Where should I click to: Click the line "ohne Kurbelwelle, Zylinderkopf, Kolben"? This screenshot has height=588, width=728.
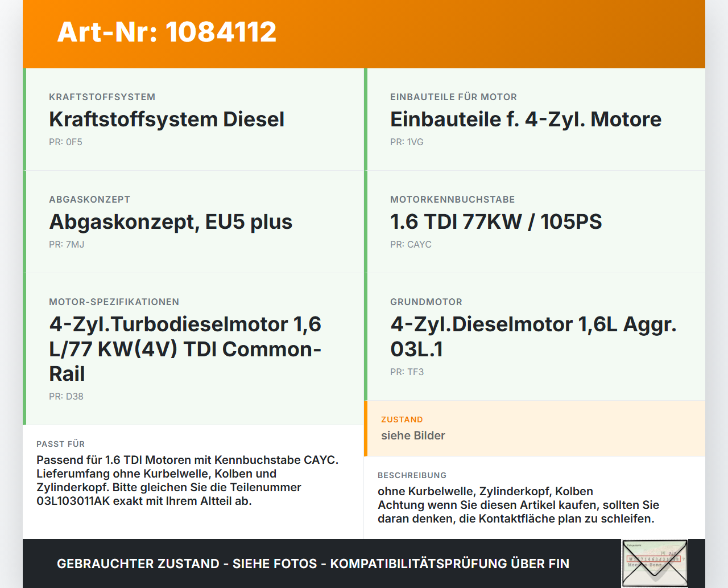[x=486, y=491]
